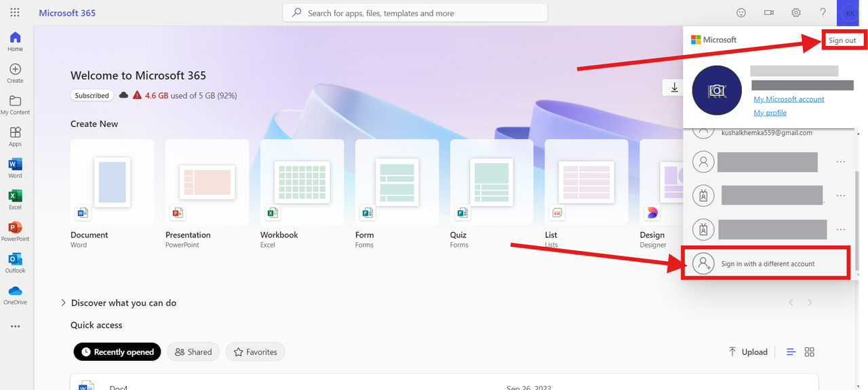This screenshot has height=390, width=868.
Task: Select kushalkhemka559@gmail.com account
Action: [x=766, y=133]
